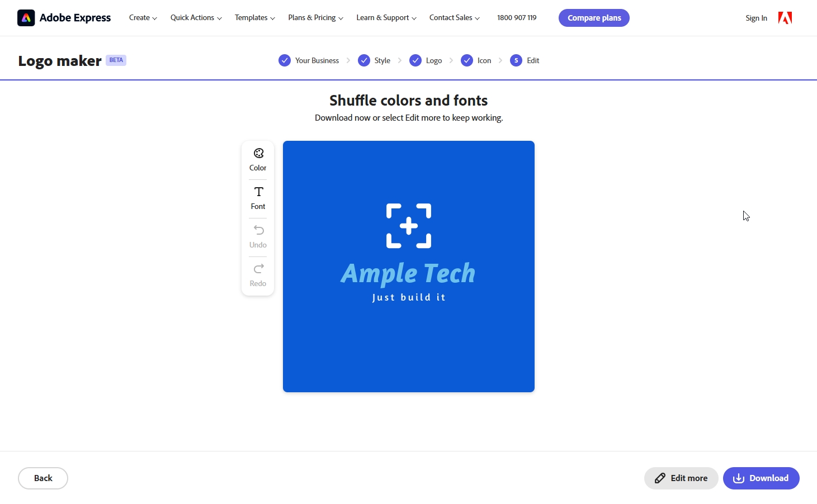Click the red Adobe logo icon

point(785,18)
